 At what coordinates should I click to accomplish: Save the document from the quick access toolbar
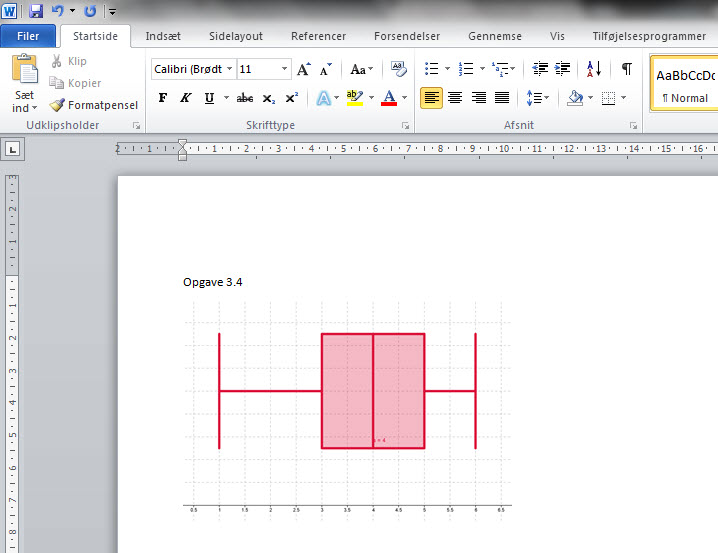click(x=37, y=11)
